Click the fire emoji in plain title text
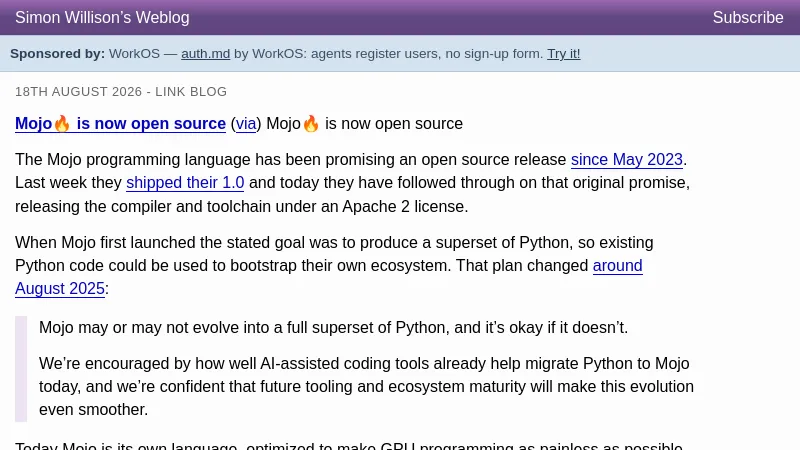Image resolution: width=800 pixels, height=450 pixels. 311,123
